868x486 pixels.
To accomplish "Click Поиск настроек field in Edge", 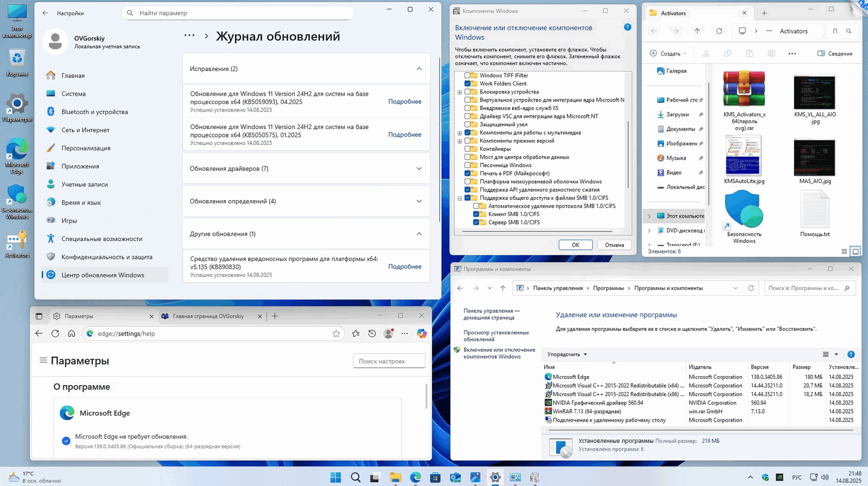I will [x=389, y=361].
